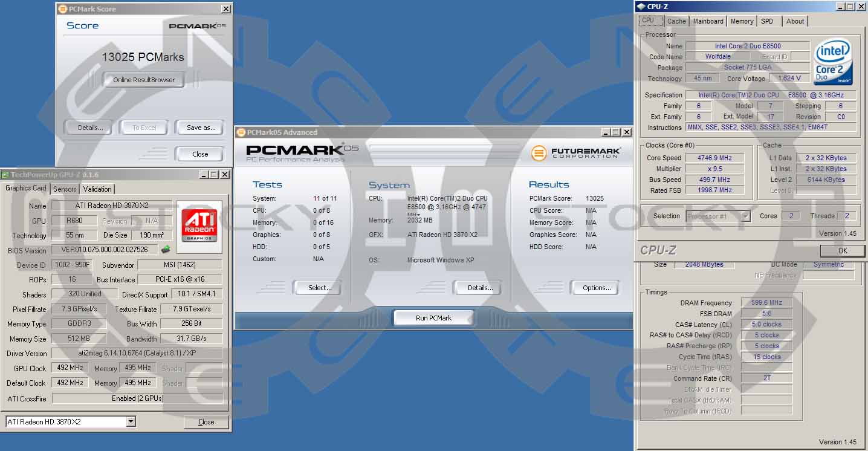Screen dimensions: 868x451
Task: Click the Command Rate value 2T
Action: (x=766, y=378)
